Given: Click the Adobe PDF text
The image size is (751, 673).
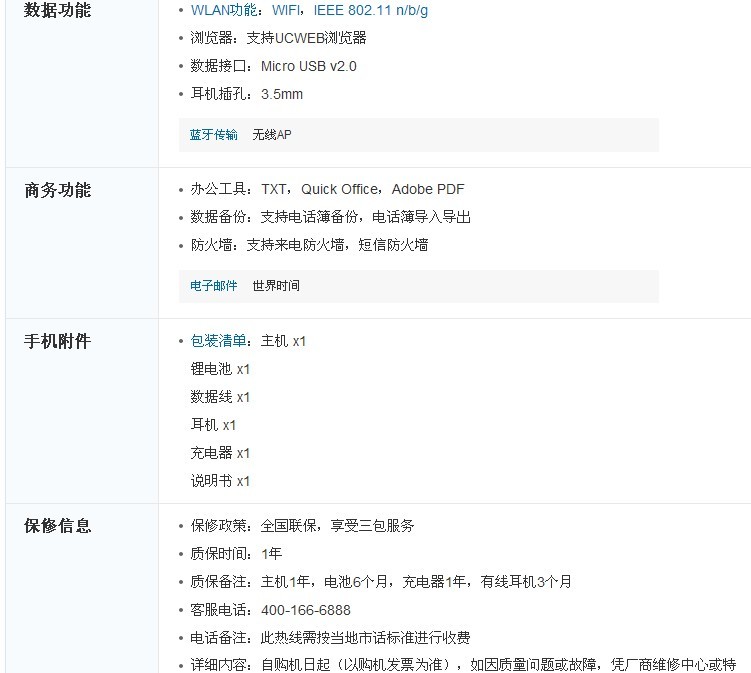Looking at the screenshot, I should [x=428, y=189].
